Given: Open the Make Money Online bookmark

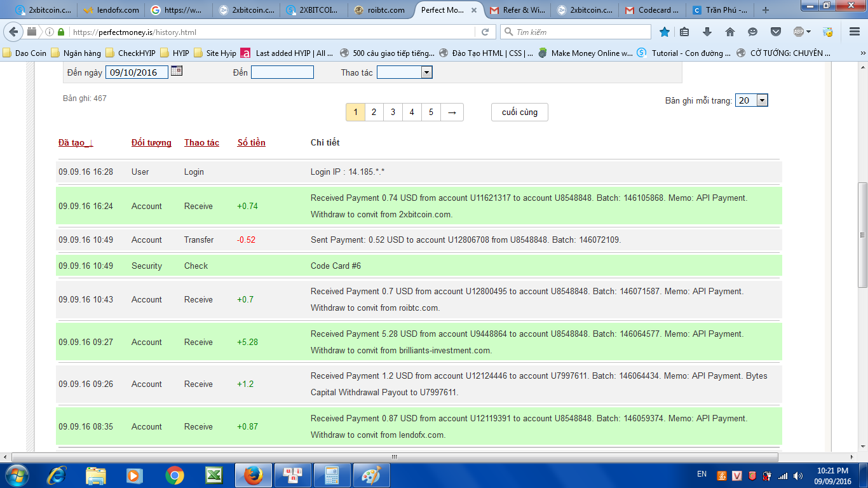Looking at the screenshot, I should [x=585, y=53].
